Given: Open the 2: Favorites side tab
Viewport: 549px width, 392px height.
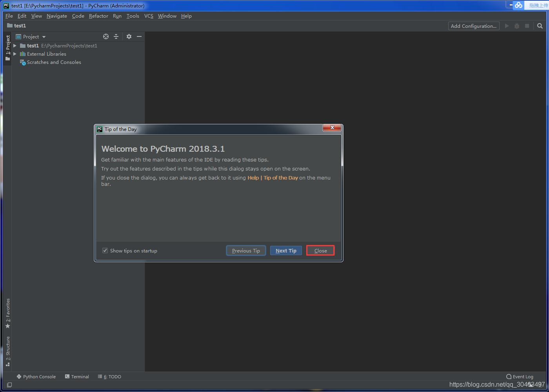Looking at the screenshot, I should click(7, 314).
